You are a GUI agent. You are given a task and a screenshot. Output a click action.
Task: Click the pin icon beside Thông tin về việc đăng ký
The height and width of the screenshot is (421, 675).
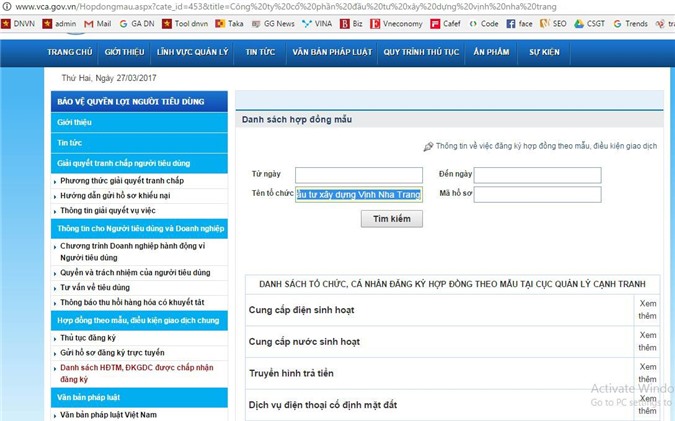click(428, 147)
